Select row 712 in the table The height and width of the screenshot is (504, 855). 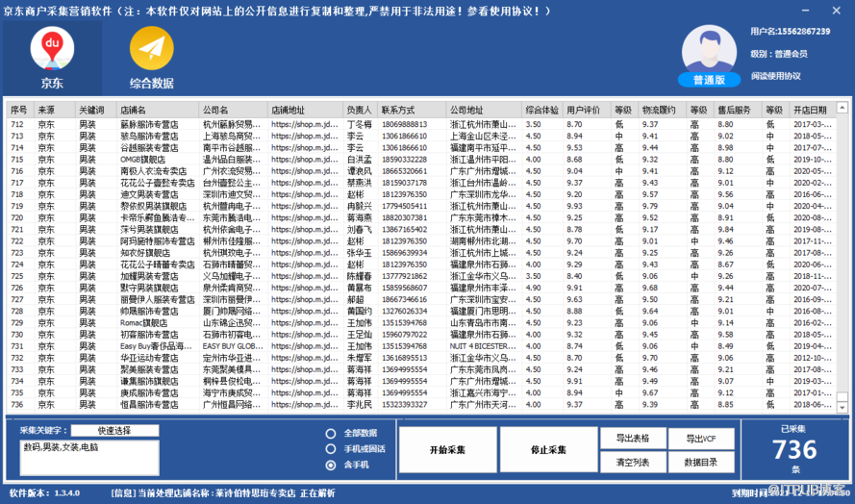(x=421, y=124)
